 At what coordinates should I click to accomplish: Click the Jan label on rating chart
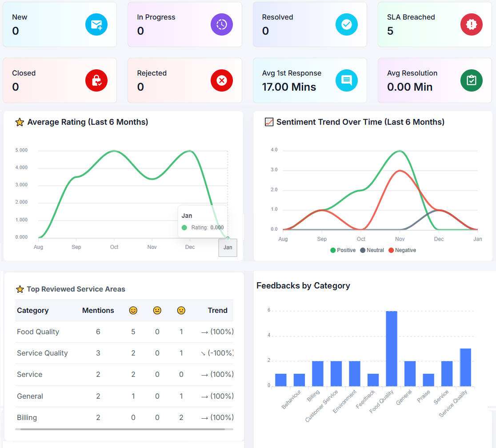228,248
